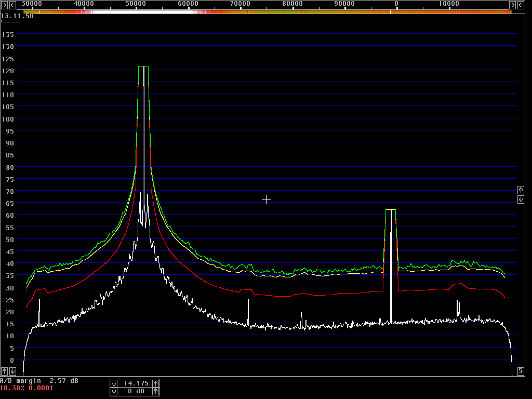
Task: Increase the 14.175 value with its up arrow
Action: 155,383
